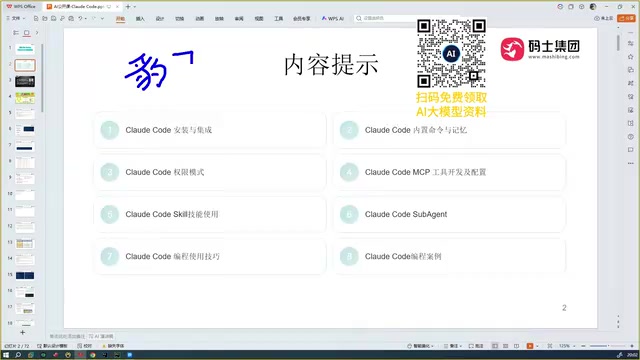Click the star icon in right sidebar
Screen dimensions: 640x360
[x=631, y=57]
